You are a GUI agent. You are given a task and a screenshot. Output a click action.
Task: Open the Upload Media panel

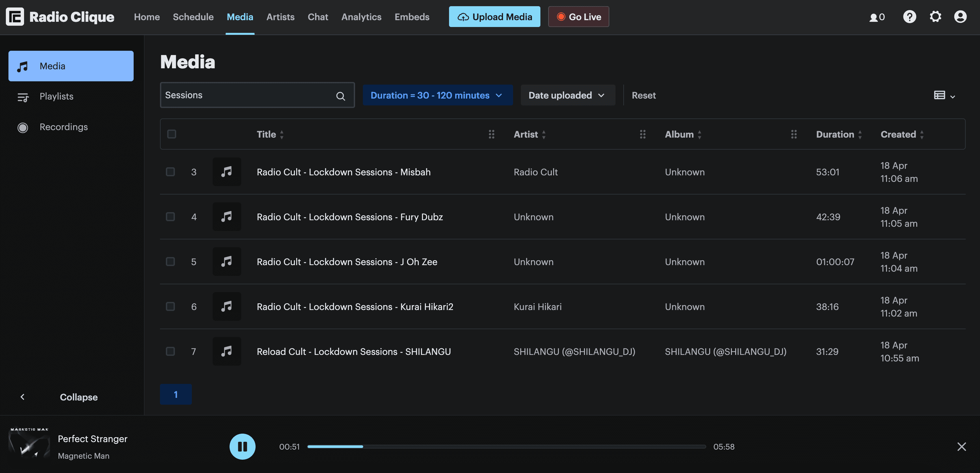point(494,17)
